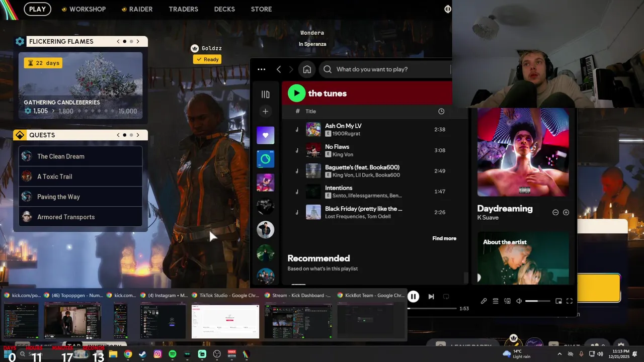Open the RAIDER tab
Viewport: 644px width, 362px height.
click(x=137, y=9)
